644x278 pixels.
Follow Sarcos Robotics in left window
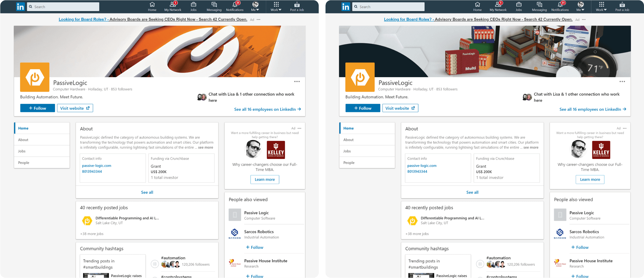pos(255,247)
